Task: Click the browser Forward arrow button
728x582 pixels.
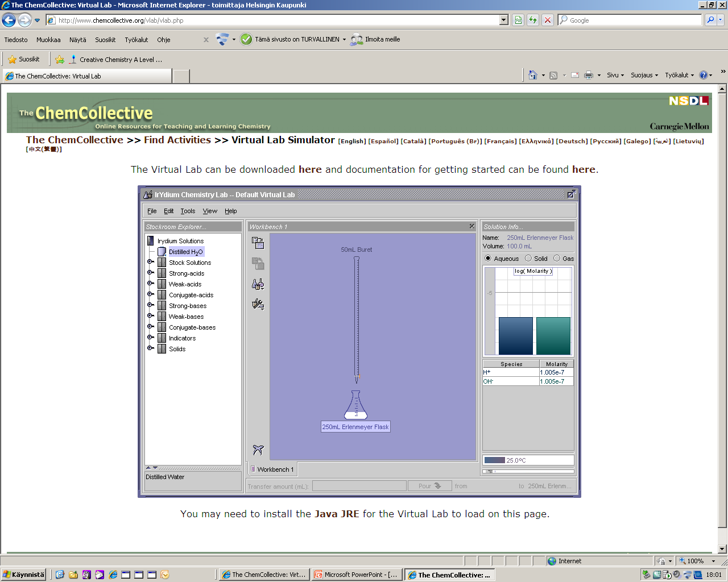Action: (x=24, y=20)
